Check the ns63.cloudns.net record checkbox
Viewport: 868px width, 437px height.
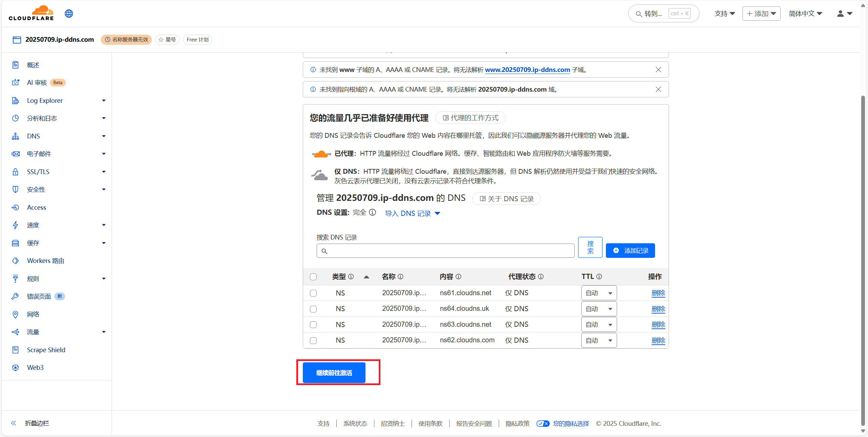click(x=313, y=325)
